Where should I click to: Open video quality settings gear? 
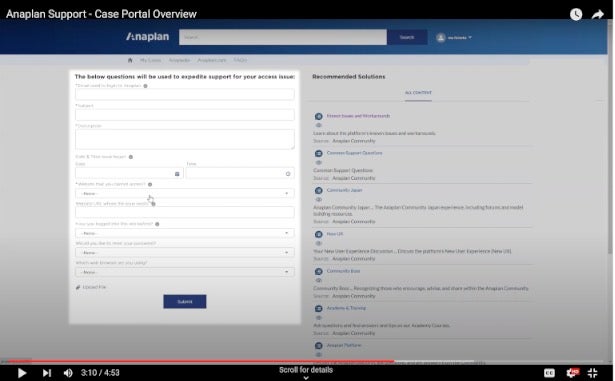572,372
